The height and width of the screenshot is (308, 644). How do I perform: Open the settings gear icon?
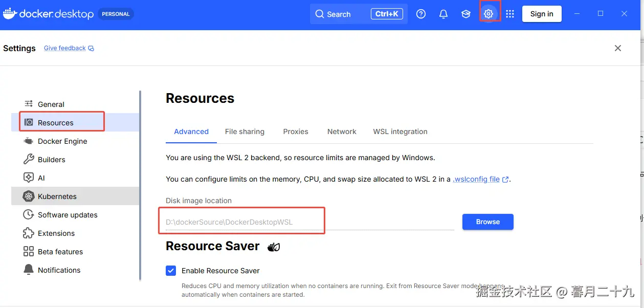coord(488,14)
